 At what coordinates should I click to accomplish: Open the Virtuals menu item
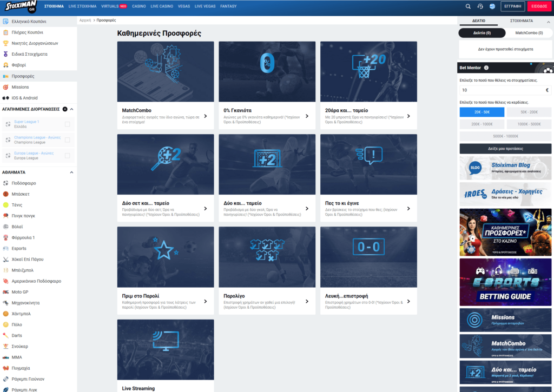pos(110,6)
